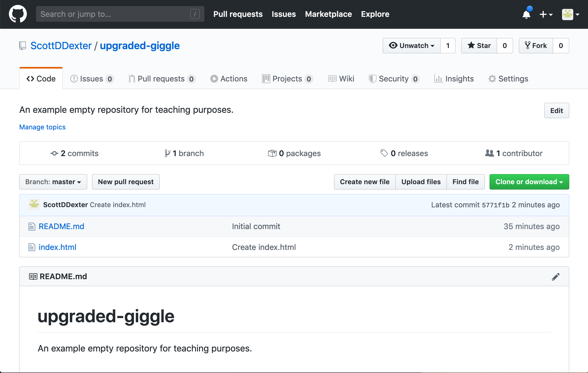
Task: Focus the Search or jump to field
Action: click(120, 14)
